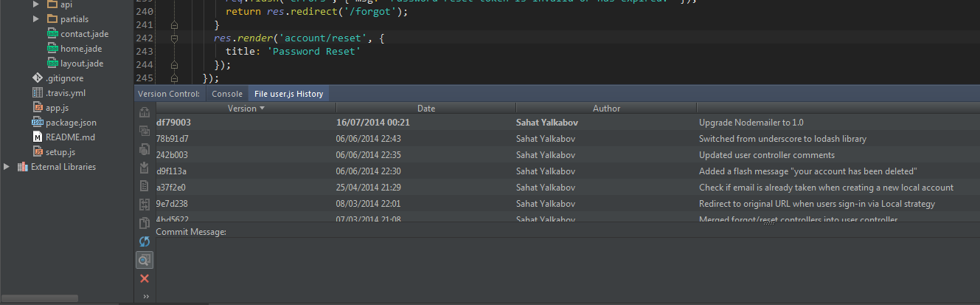This screenshot has height=305, width=980.
Task: Click the External Libraries icon
Action: tap(22, 167)
